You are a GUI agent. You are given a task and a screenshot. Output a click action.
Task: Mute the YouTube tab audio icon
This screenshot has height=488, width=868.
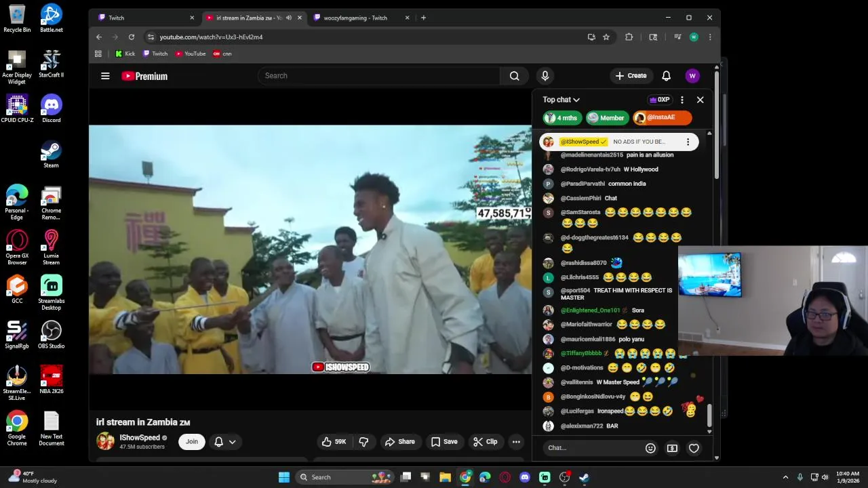point(288,18)
